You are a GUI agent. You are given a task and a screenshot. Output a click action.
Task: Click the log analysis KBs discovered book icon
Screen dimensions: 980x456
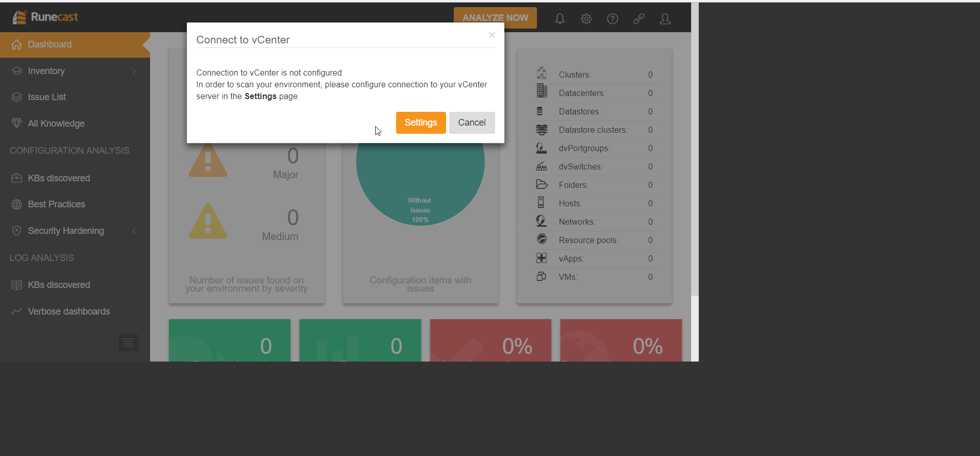pos(17,285)
